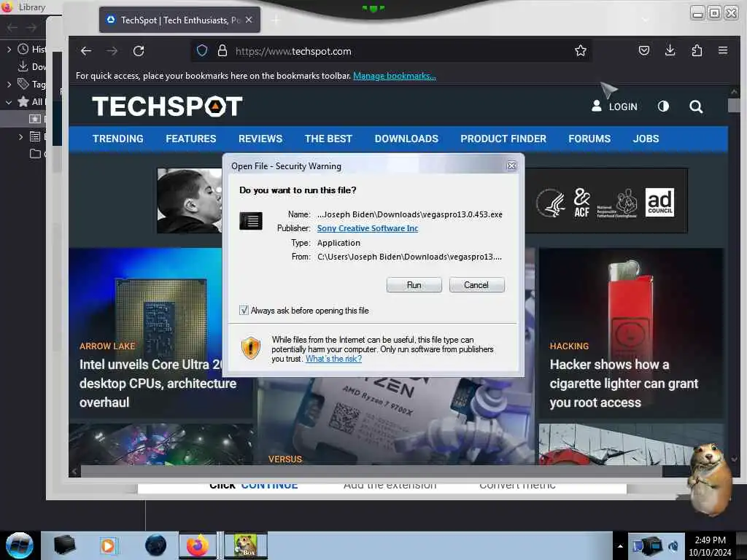
Task: Open the TRENDING menu item
Action: click(117, 139)
